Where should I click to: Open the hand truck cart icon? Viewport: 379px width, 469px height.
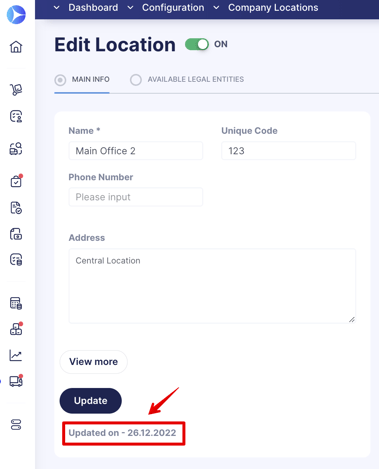[x=16, y=89]
